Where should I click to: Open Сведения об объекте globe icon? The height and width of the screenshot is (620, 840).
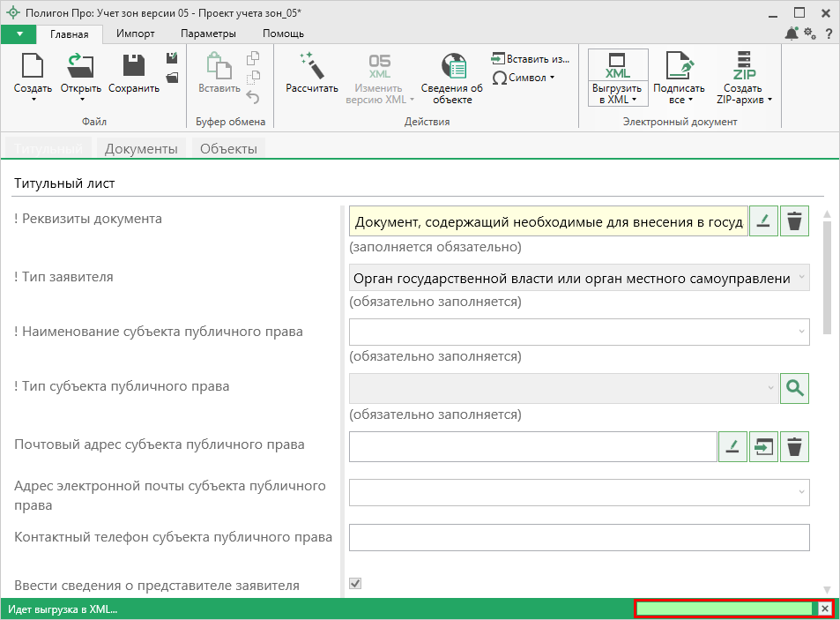point(452,66)
